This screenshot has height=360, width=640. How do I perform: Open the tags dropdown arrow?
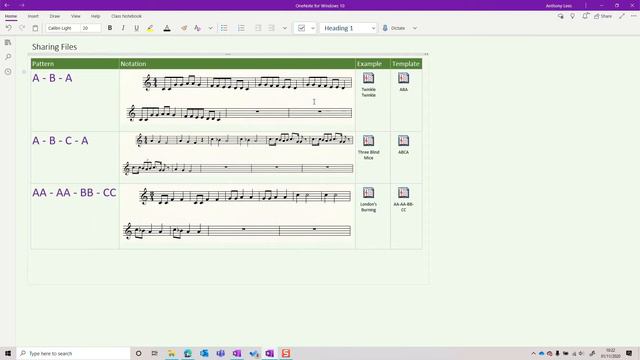point(313,28)
